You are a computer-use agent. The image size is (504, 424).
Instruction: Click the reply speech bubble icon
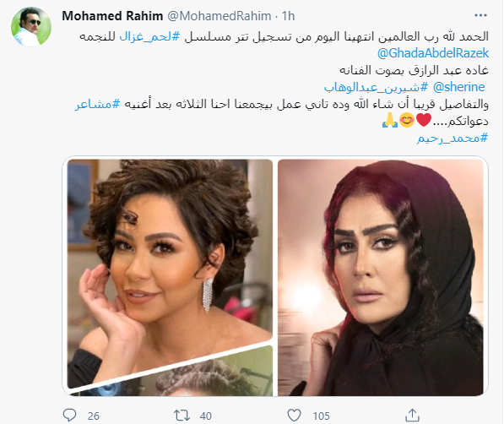point(69,415)
